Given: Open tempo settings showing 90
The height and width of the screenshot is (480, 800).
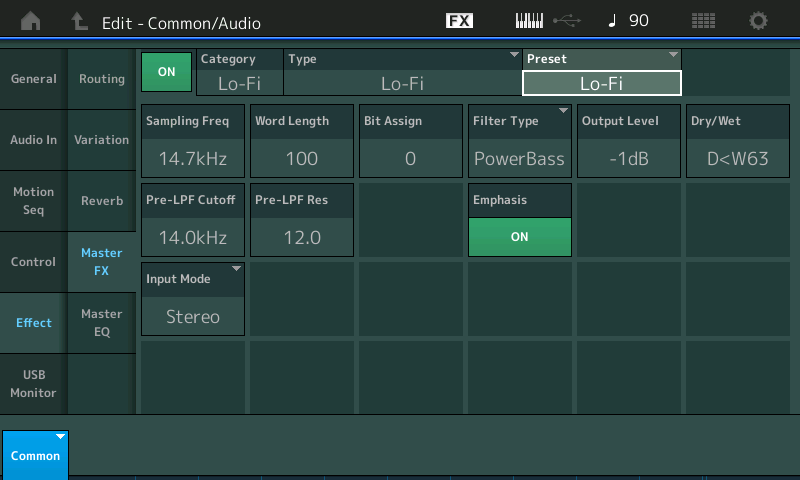Looking at the screenshot, I should tap(629, 20).
